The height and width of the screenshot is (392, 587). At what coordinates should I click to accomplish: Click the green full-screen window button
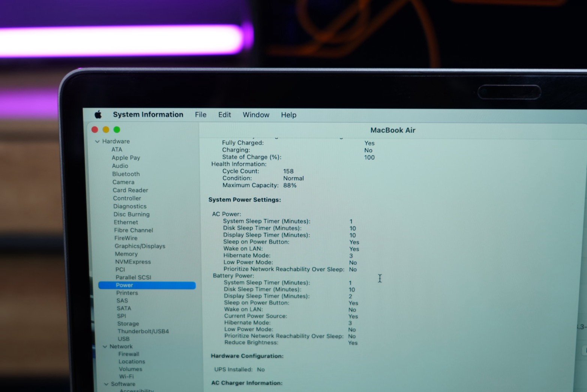[117, 130]
